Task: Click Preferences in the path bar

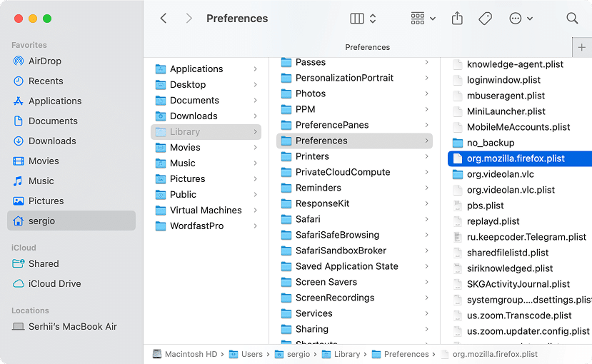Action: click(401, 354)
